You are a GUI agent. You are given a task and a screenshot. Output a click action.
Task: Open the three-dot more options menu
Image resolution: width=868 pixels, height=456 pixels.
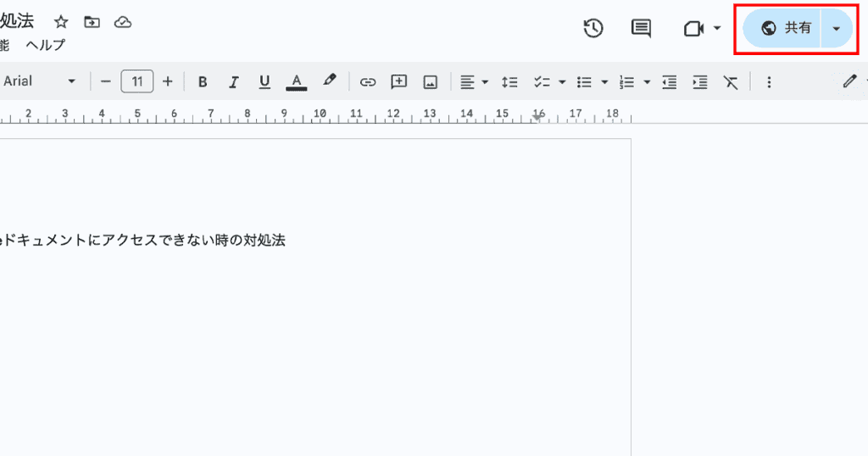tap(769, 82)
